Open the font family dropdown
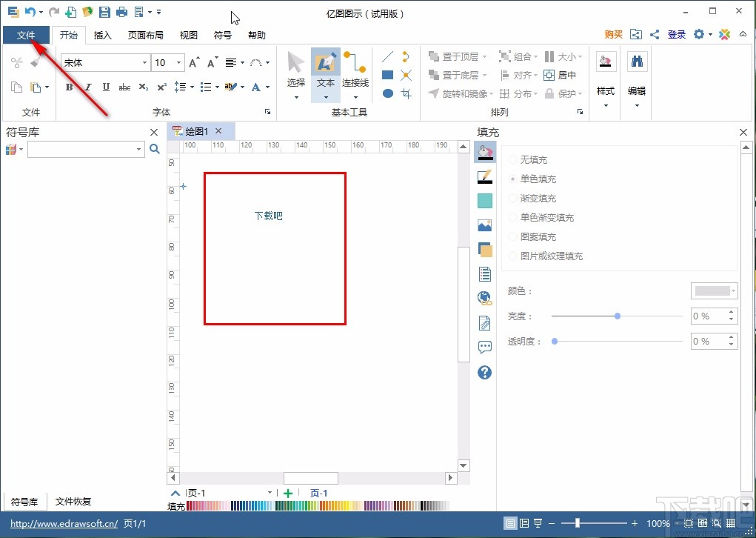756x538 pixels. [x=145, y=62]
